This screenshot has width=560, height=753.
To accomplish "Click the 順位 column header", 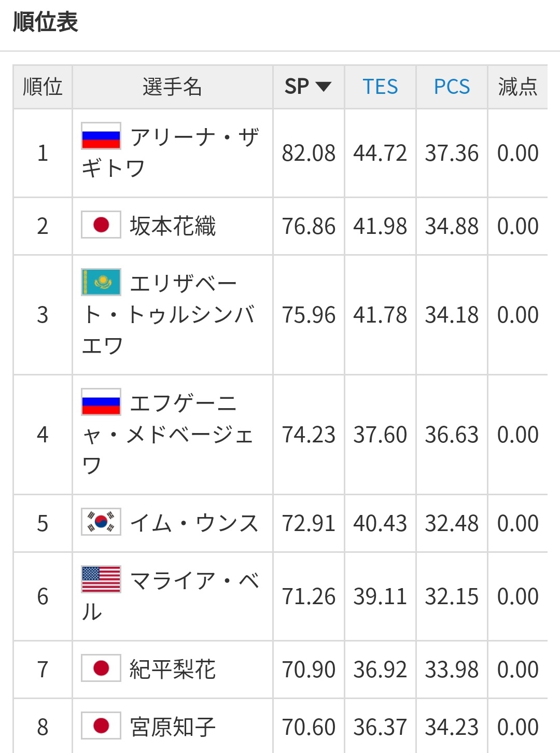I will coord(43,87).
